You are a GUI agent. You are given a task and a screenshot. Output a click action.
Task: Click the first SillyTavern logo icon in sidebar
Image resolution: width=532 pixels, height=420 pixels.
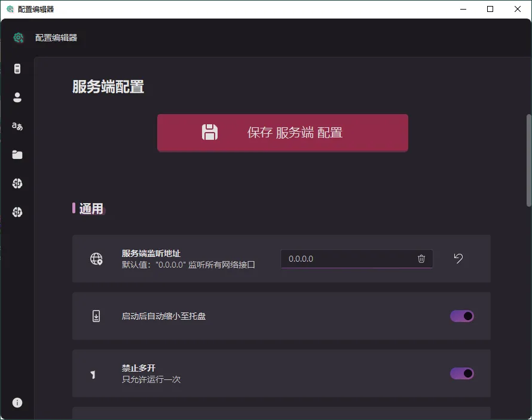(x=17, y=183)
